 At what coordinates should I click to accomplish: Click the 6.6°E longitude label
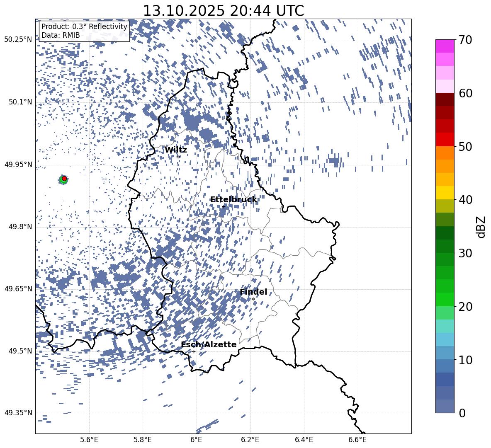(357, 440)
